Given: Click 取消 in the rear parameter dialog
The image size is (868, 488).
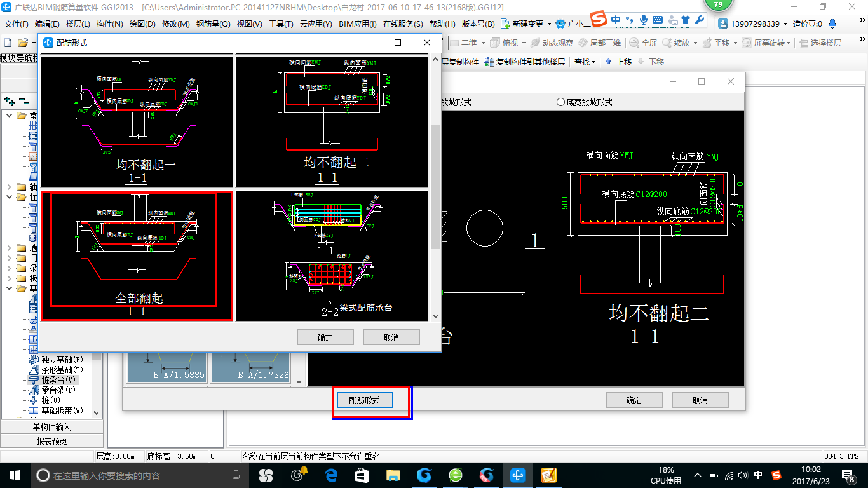Looking at the screenshot, I should [x=700, y=400].
